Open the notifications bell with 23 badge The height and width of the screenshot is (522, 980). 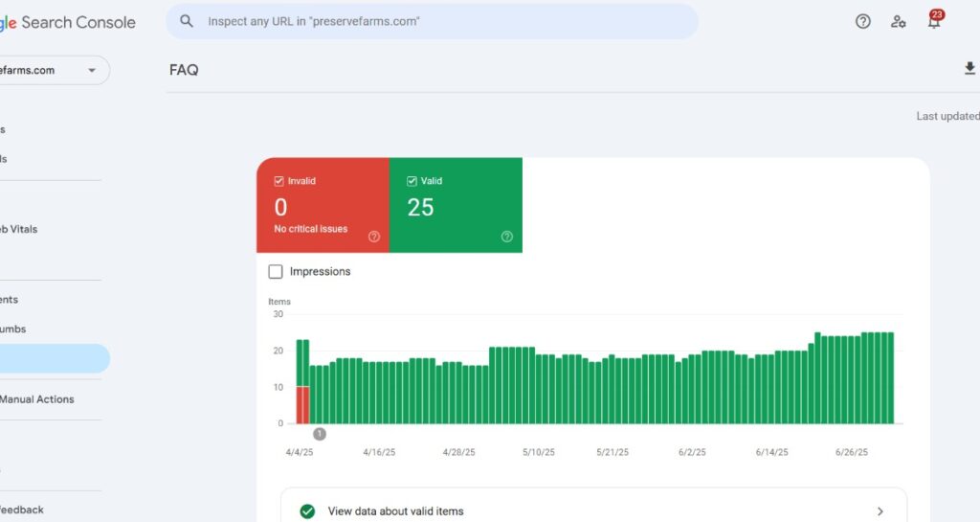(x=934, y=20)
